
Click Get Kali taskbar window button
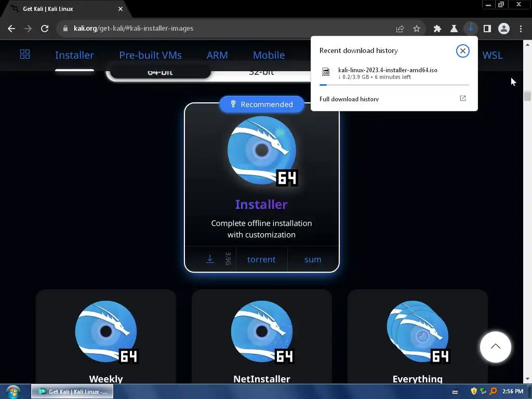(x=72, y=392)
